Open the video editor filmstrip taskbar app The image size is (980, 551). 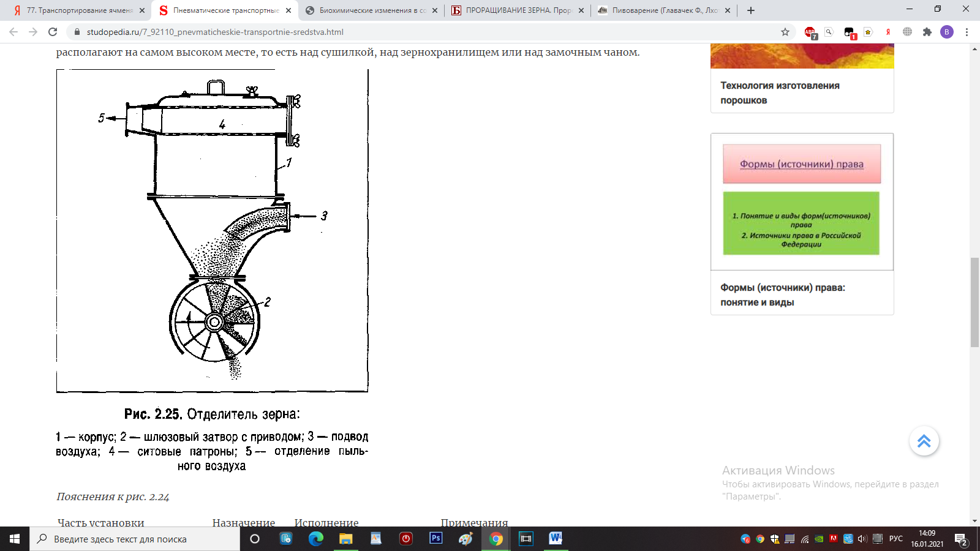point(526,539)
